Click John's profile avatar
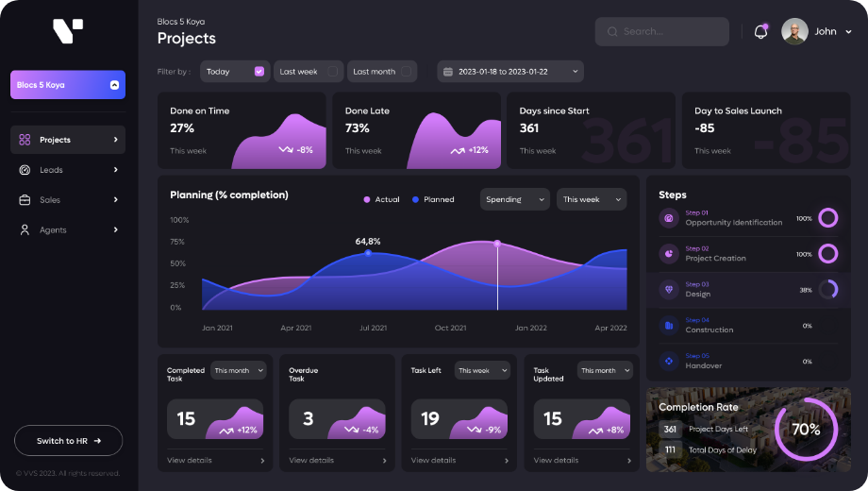 (794, 31)
